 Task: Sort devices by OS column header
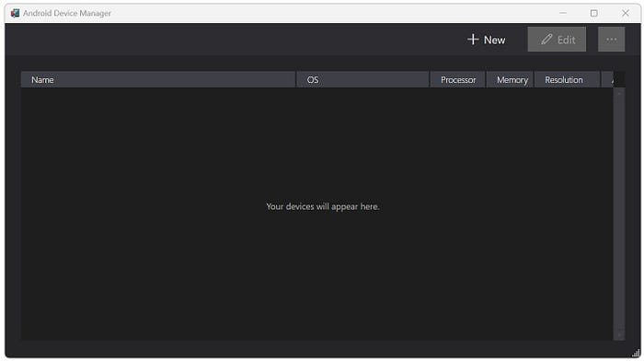(x=362, y=80)
